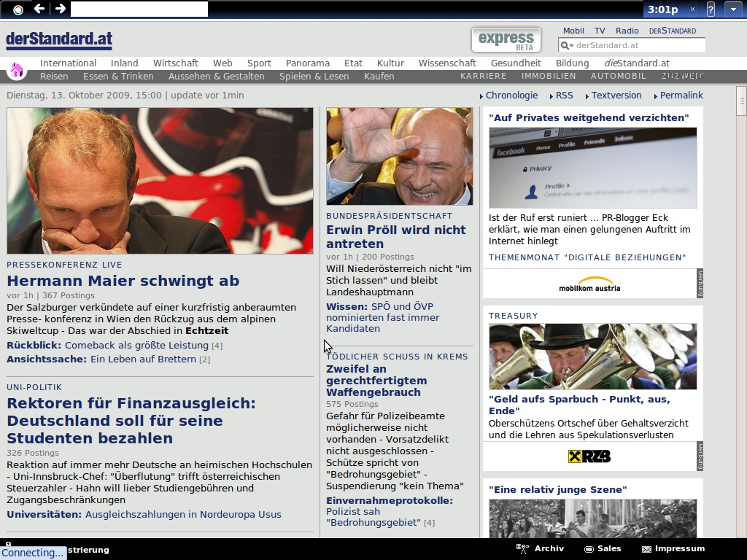Screen dimensions: 747x560
Task: Open the brass band Treasury photo
Action: click(592, 356)
